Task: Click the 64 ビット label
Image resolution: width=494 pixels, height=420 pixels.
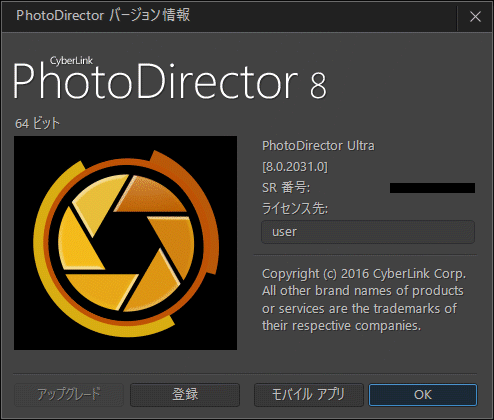Action: pos(37,123)
